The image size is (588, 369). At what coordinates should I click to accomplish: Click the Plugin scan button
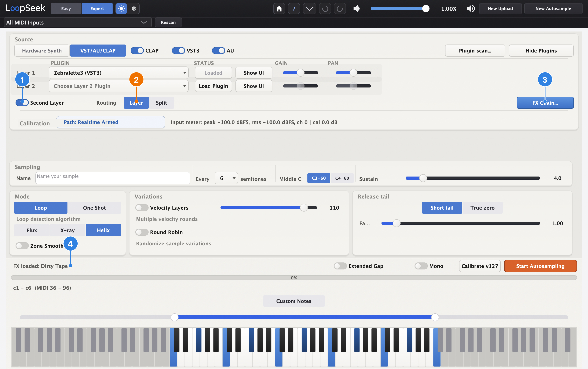475,51
